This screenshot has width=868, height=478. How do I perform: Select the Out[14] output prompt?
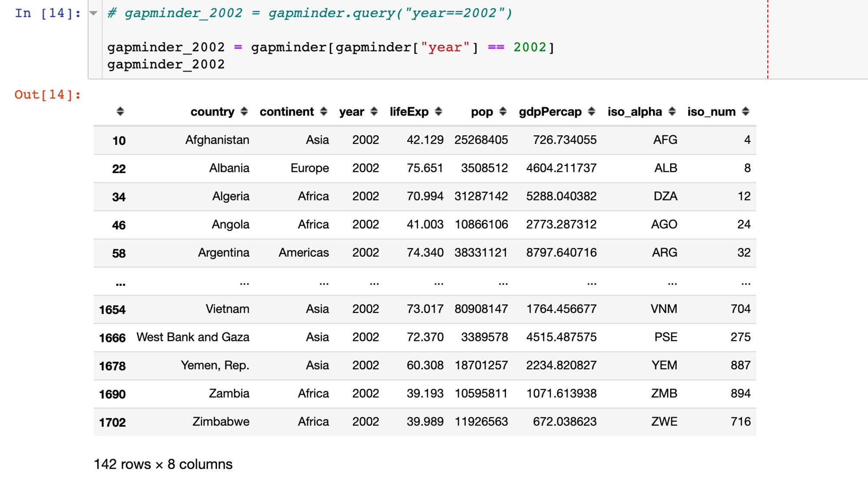48,95
